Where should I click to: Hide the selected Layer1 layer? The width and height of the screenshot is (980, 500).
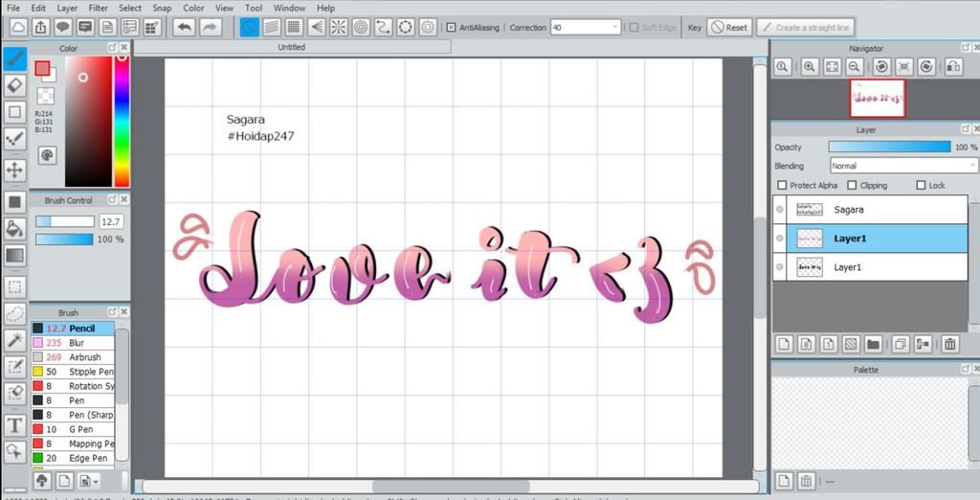(x=779, y=239)
